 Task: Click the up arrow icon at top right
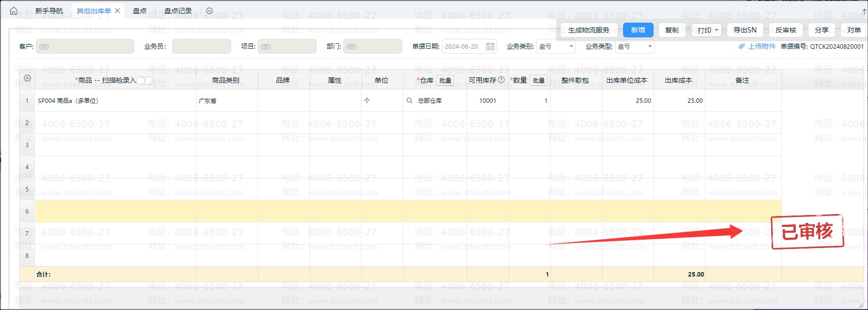tap(864, 11)
